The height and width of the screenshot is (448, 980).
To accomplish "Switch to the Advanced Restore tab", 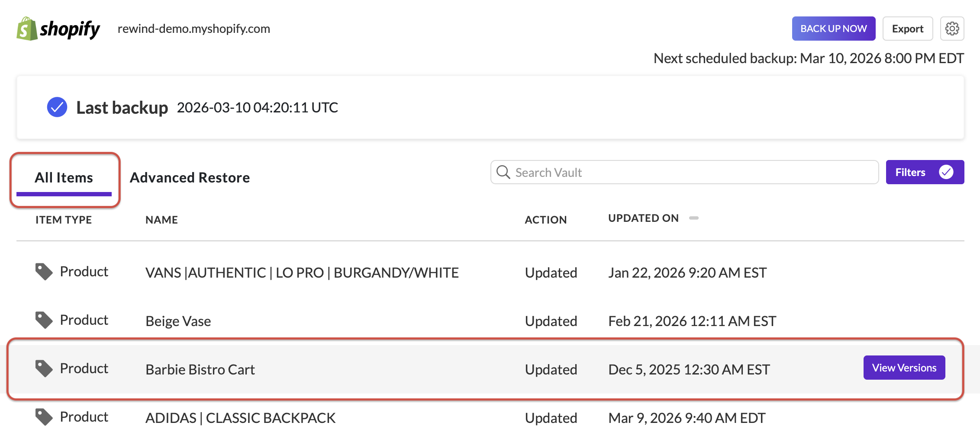I will [190, 177].
